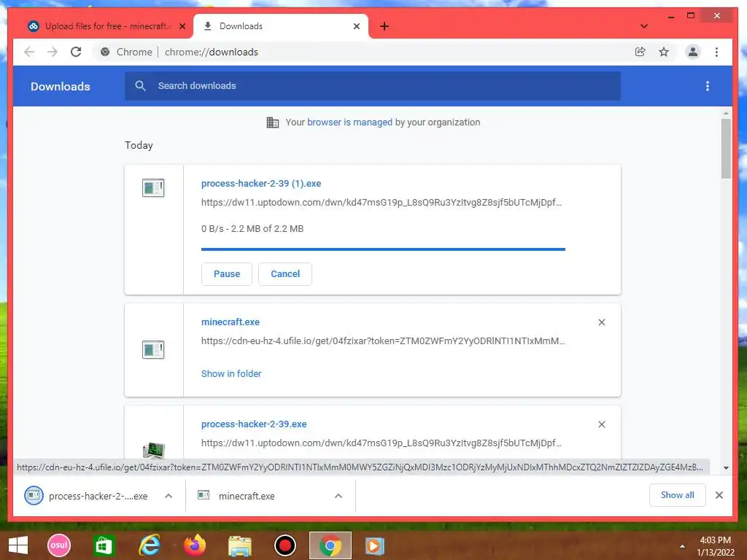This screenshot has width=747, height=560.
Task: Open the Chrome three-dot menu
Action: pos(716,52)
